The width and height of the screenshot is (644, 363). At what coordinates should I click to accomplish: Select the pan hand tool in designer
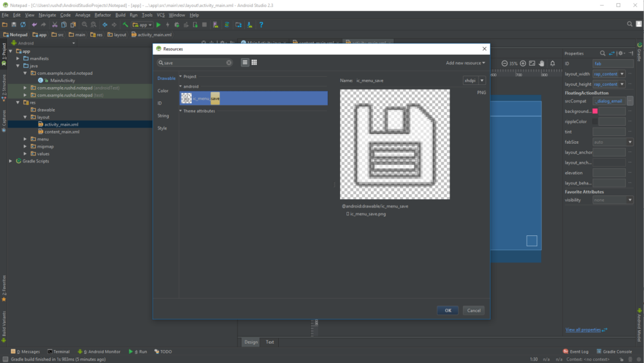click(x=542, y=63)
